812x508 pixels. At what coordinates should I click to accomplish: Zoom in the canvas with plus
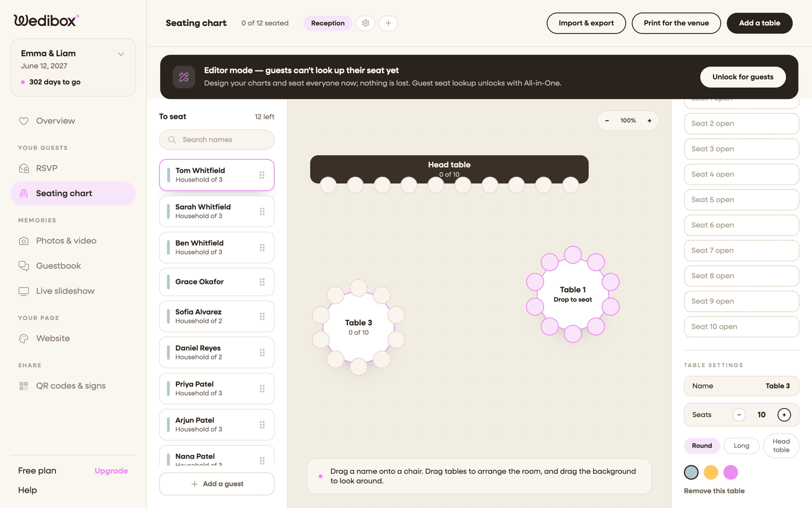click(649, 121)
